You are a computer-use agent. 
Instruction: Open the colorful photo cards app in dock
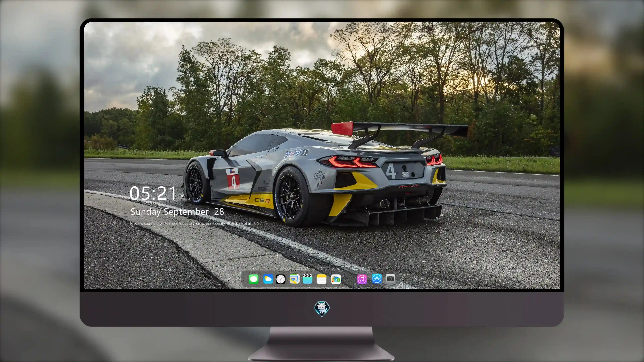point(336,279)
